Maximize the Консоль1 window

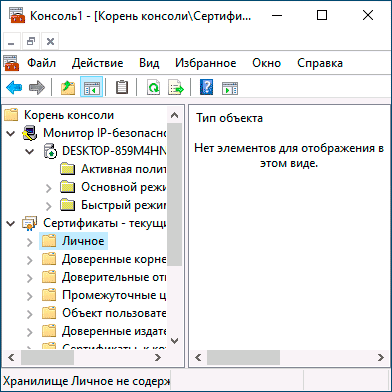coord(322,15)
